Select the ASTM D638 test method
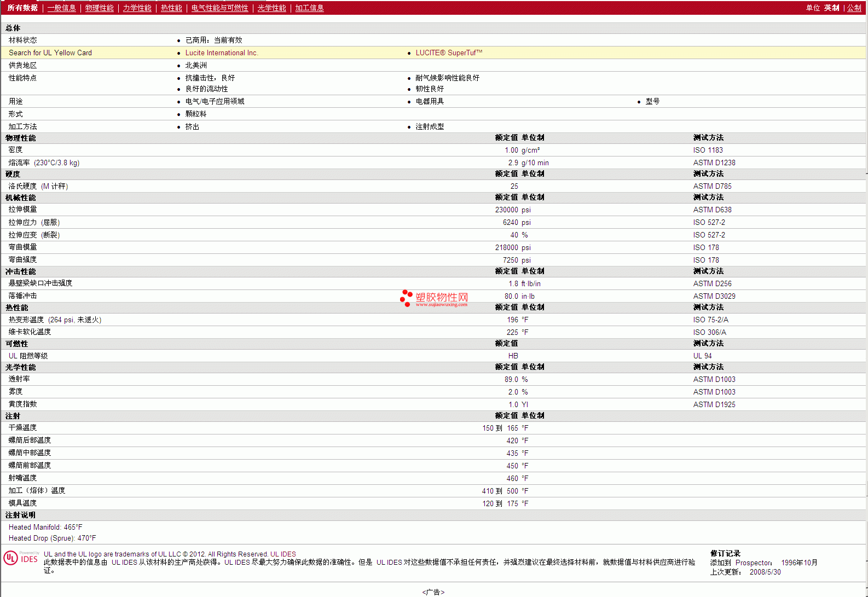This screenshot has width=868, height=597. (x=713, y=210)
